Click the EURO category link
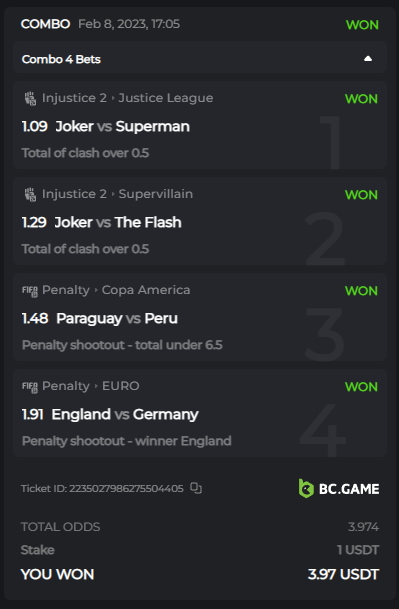 (x=120, y=386)
